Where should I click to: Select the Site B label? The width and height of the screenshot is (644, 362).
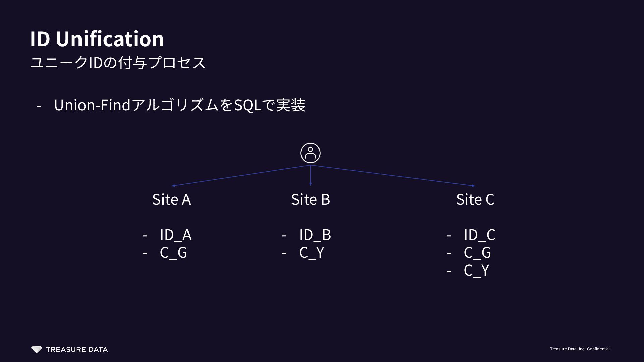310,200
